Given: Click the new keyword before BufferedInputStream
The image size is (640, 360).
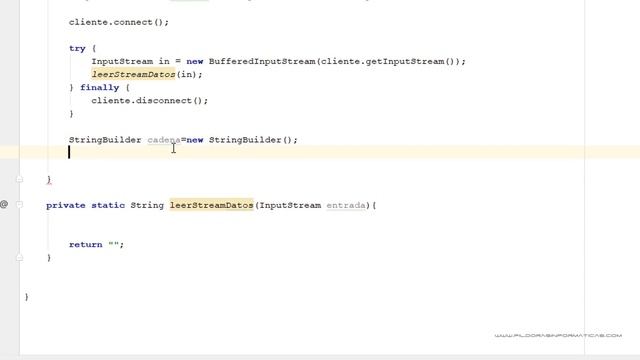Looking at the screenshot, I should point(195,61).
